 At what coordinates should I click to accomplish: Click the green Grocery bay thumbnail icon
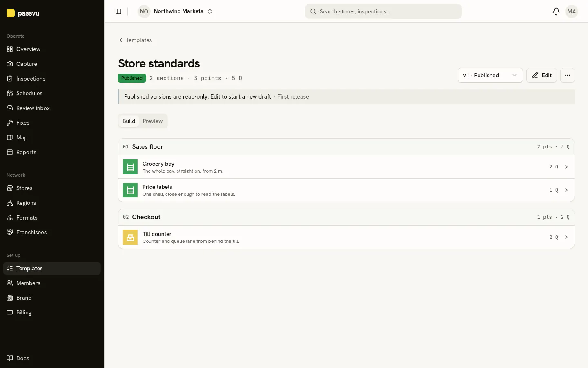130,167
